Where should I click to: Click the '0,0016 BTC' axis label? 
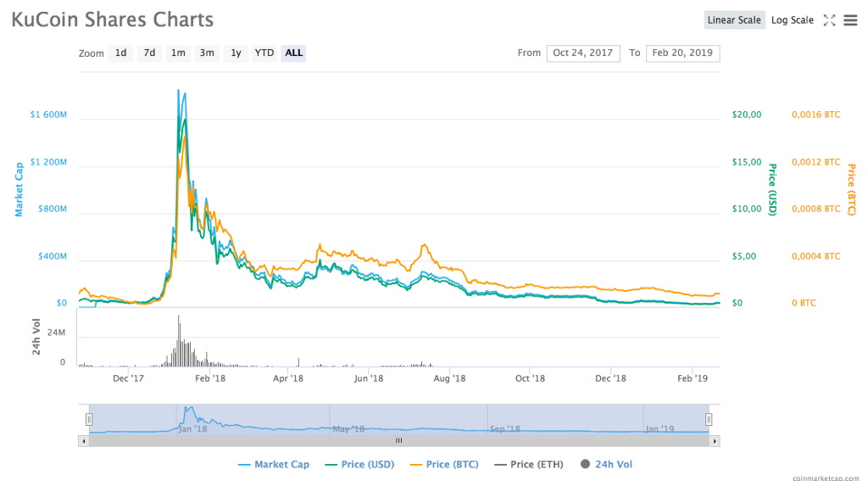click(x=816, y=115)
